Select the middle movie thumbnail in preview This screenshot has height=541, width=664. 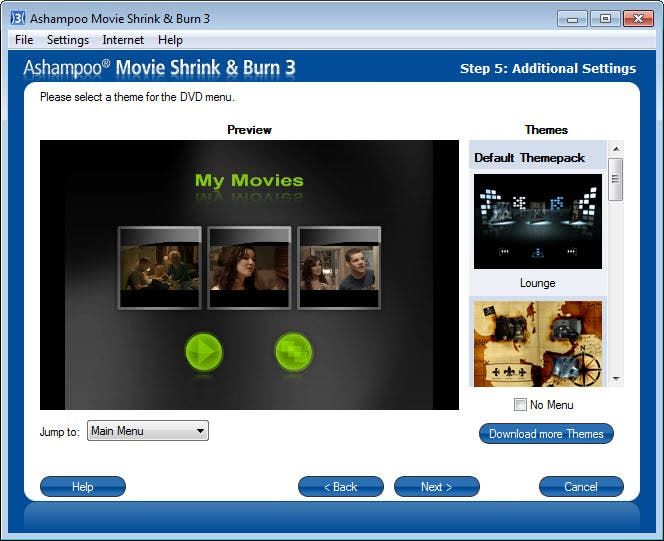(249, 268)
